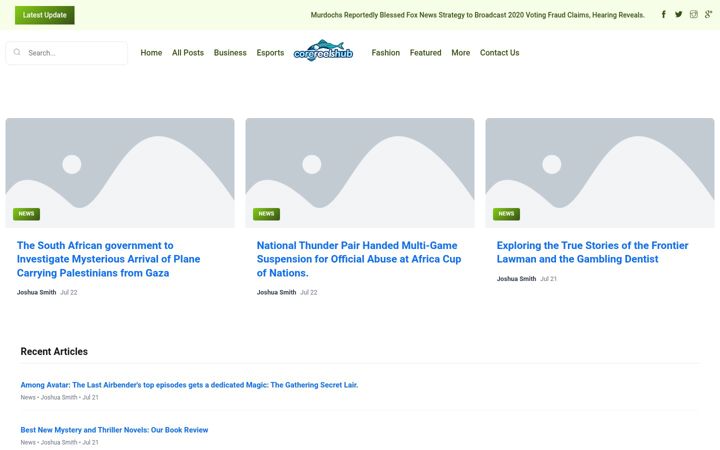720x450 pixels.
Task: Expand the More menu
Action: (x=461, y=53)
